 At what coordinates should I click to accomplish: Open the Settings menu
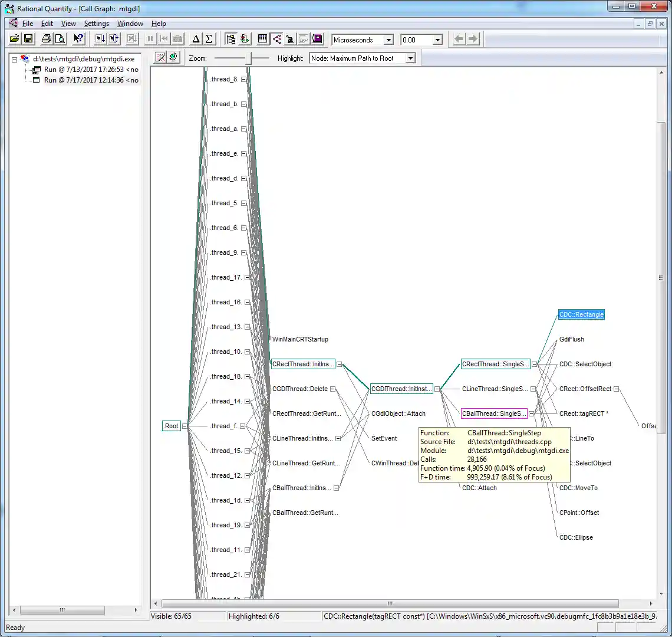tap(96, 24)
